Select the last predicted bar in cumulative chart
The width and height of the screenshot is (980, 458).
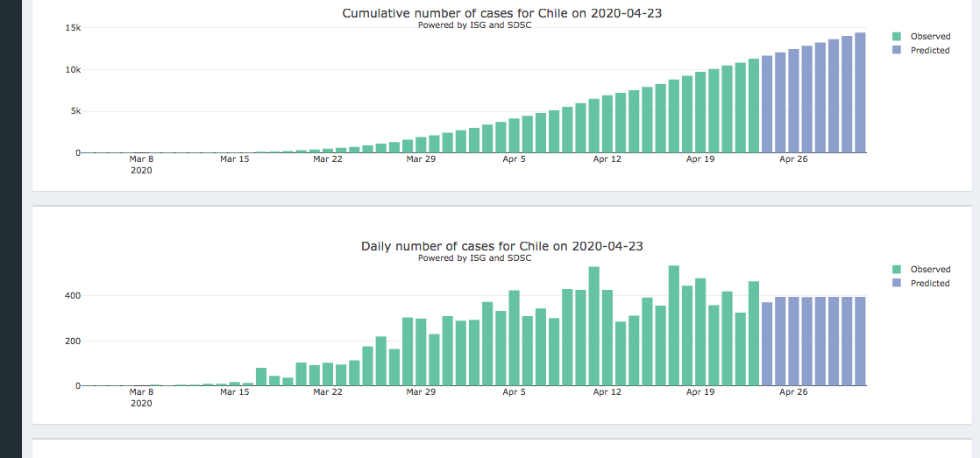pyautogui.click(x=860, y=93)
